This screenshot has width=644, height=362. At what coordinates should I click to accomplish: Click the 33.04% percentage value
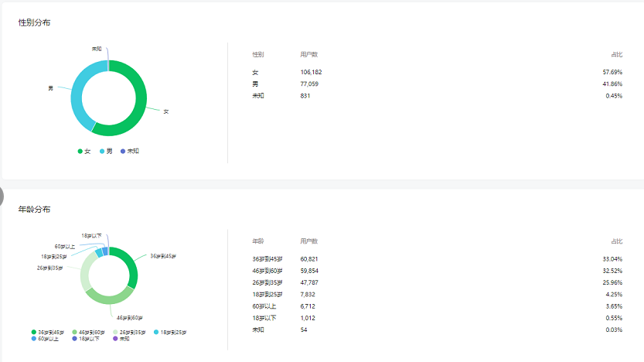(x=612, y=259)
